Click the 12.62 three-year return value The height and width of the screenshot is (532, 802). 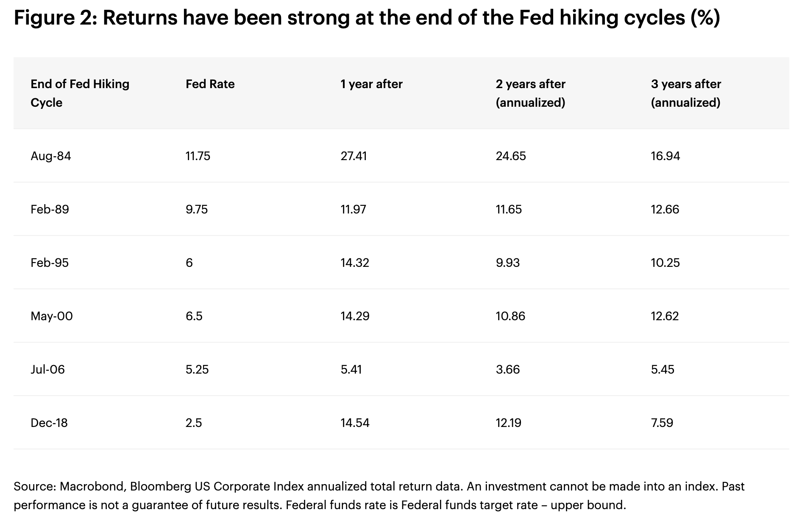pyautogui.click(x=665, y=316)
